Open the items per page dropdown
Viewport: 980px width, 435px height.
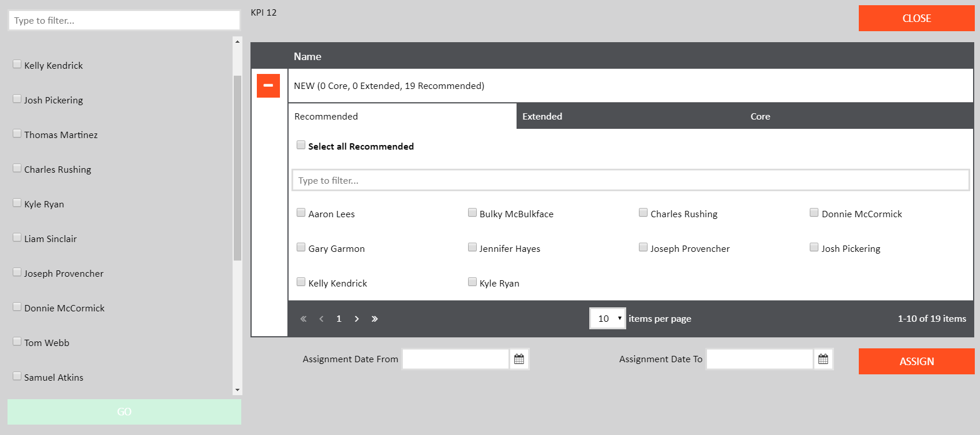607,318
